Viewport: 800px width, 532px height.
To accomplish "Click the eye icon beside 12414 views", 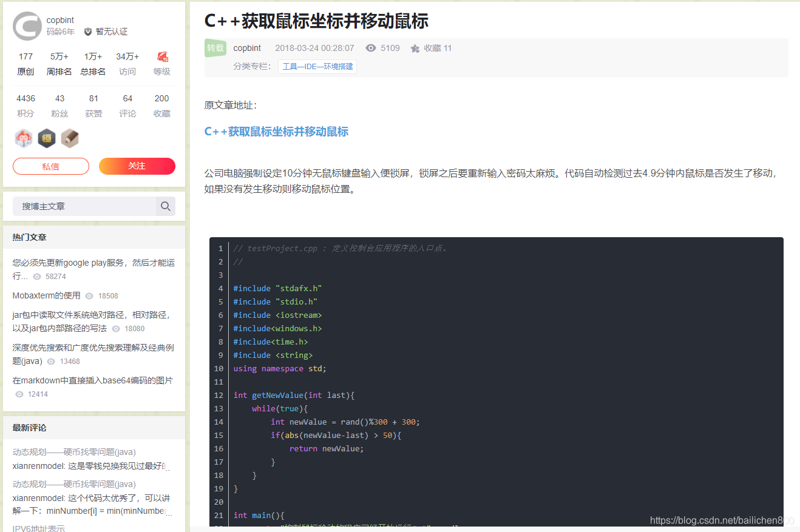I will point(19,394).
